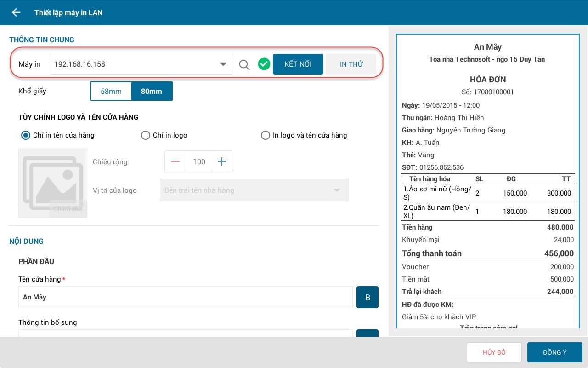588x368 pixels.
Task: Toggle bold formatting for the store name
Action: click(x=367, y=297)
